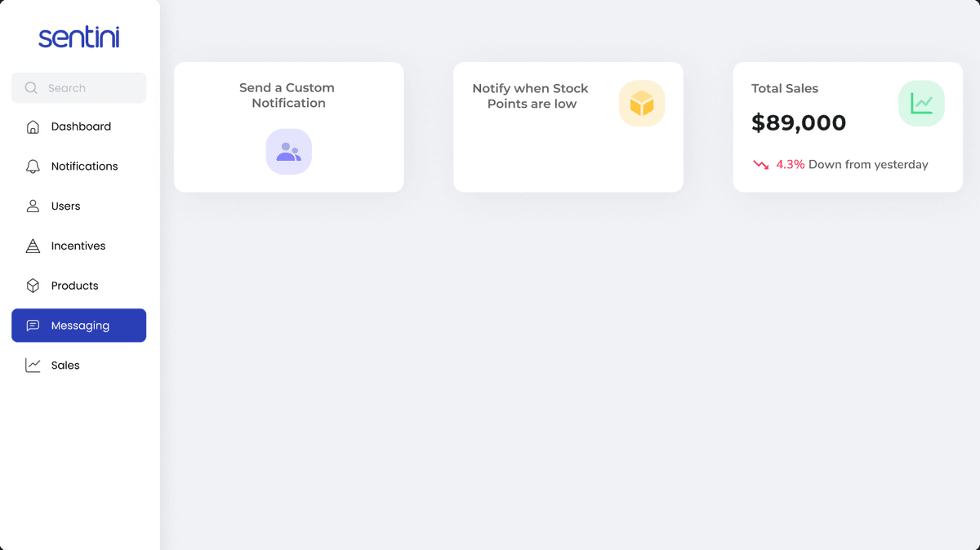Click the Sales chart icon in sidebar
The width and height of the screenshot is (980, 550).
[33, 366]
